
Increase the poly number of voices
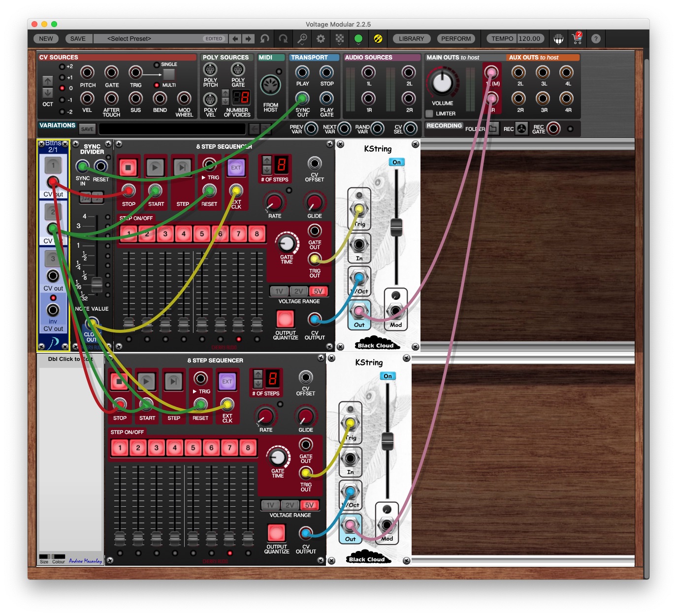click(226, 93)
